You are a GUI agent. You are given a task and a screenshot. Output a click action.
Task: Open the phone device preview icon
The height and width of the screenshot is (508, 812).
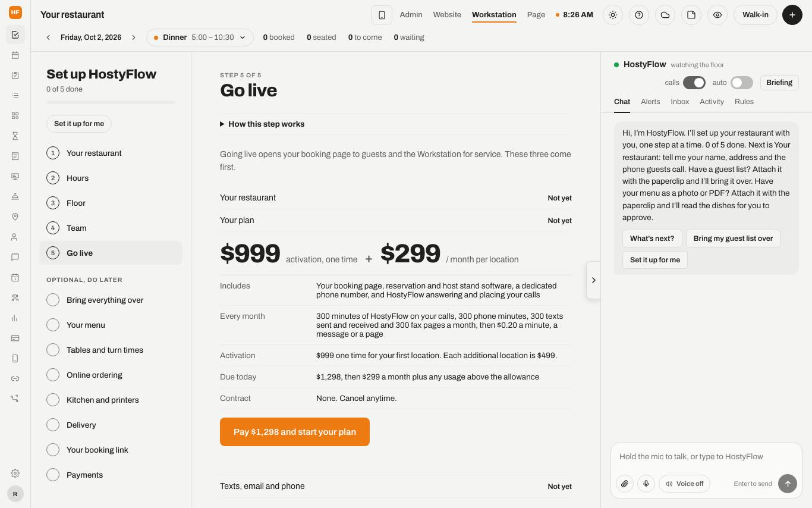point(382,15)
